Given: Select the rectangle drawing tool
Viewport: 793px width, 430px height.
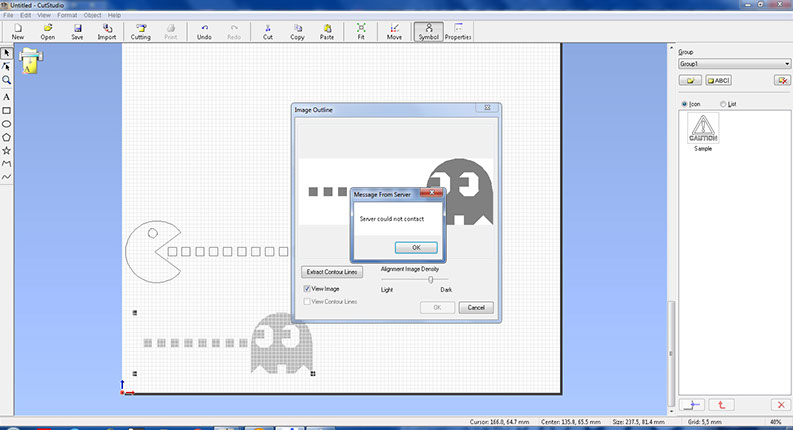Looking at the screenshot, I should (7, 110).
